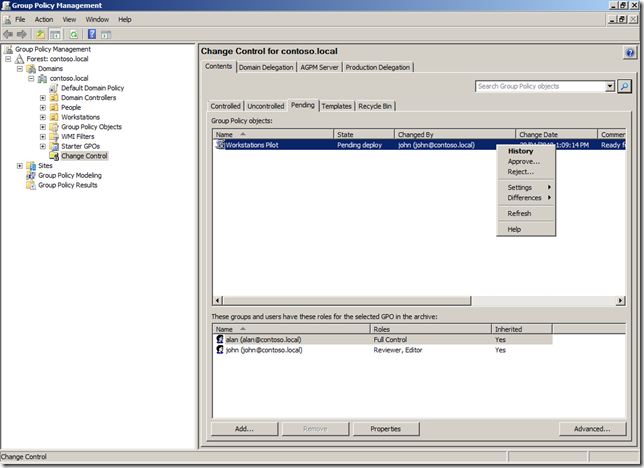Switch to the Recycle Bin tab

point(375,105)
